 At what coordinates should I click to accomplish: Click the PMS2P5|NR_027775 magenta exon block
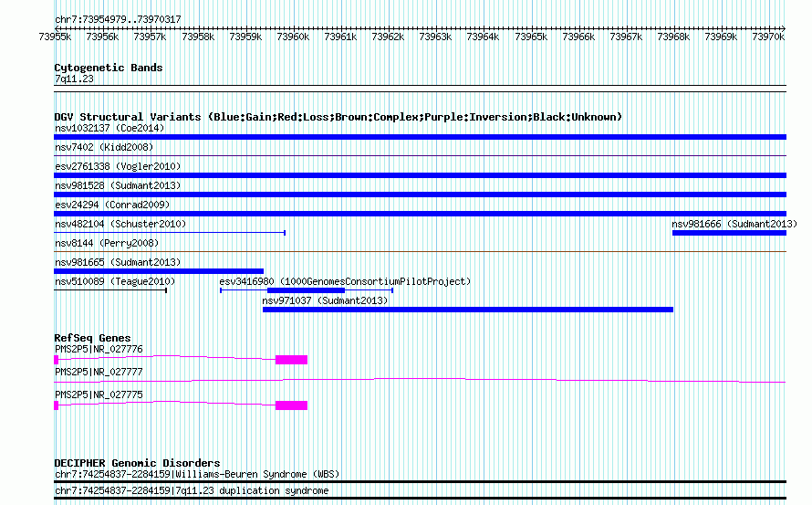[x=291, y=405]
